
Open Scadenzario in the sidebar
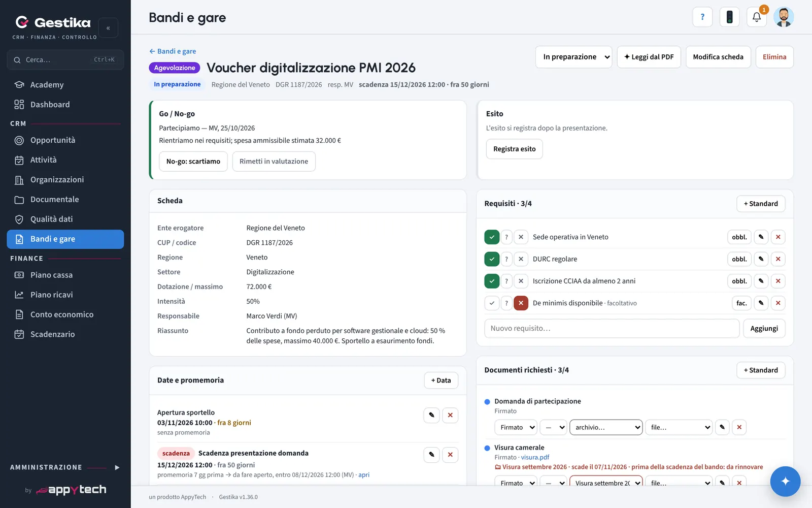tap(65, 334)
